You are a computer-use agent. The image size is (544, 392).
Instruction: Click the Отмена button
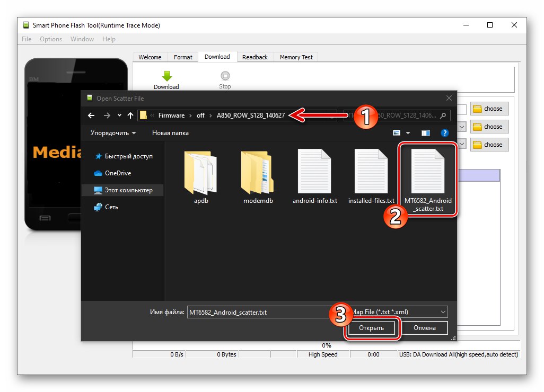[424, 328]
